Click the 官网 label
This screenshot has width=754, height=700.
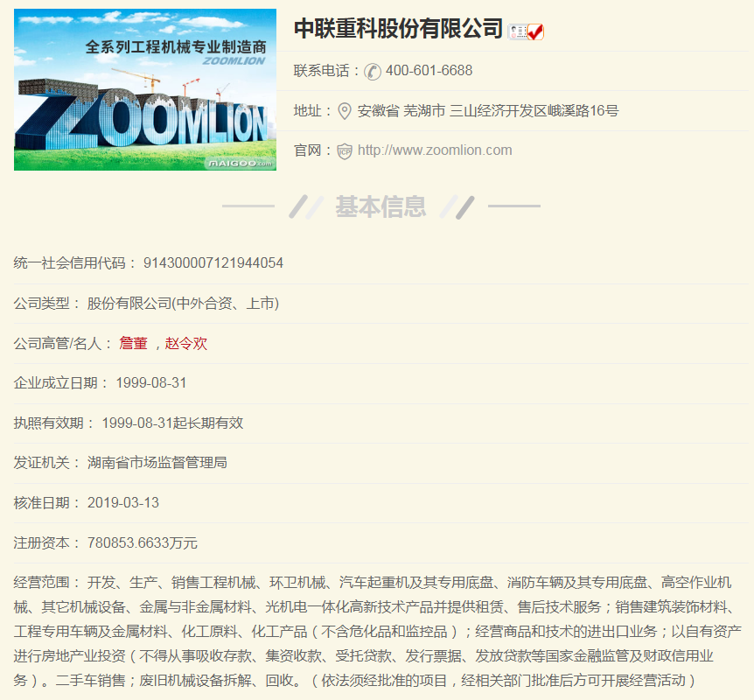point(312,150)
